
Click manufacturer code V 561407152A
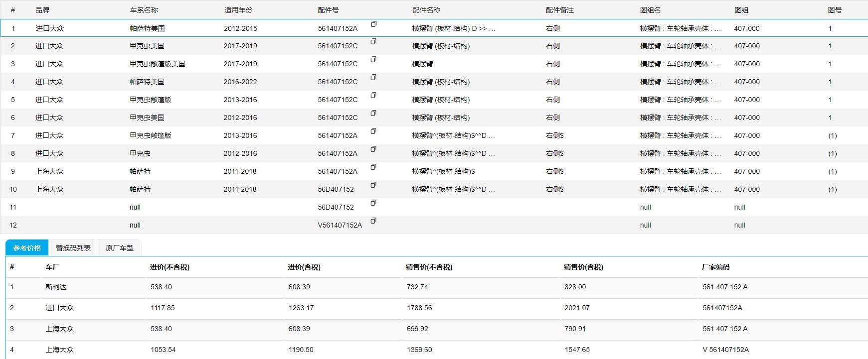(x=725, y=350)
